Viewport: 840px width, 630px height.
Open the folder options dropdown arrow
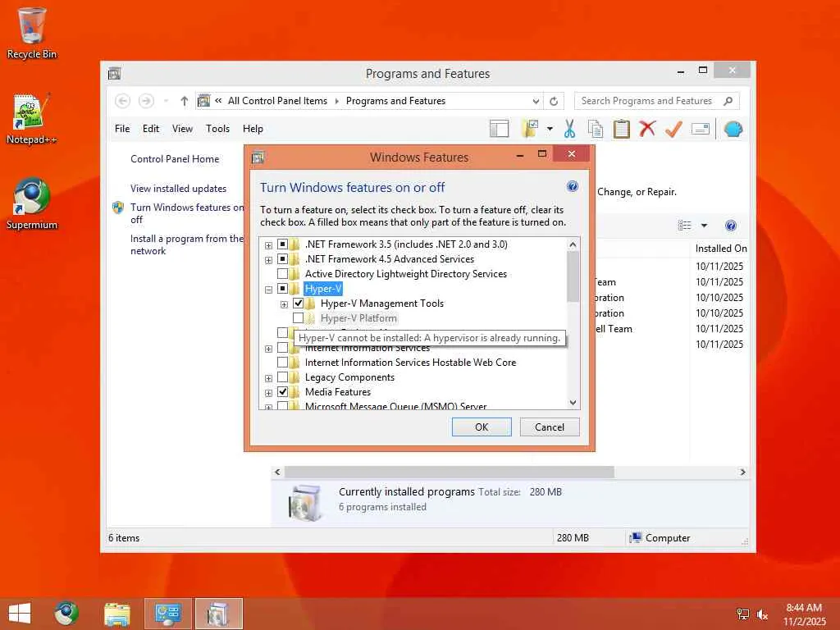click(550, 129)
